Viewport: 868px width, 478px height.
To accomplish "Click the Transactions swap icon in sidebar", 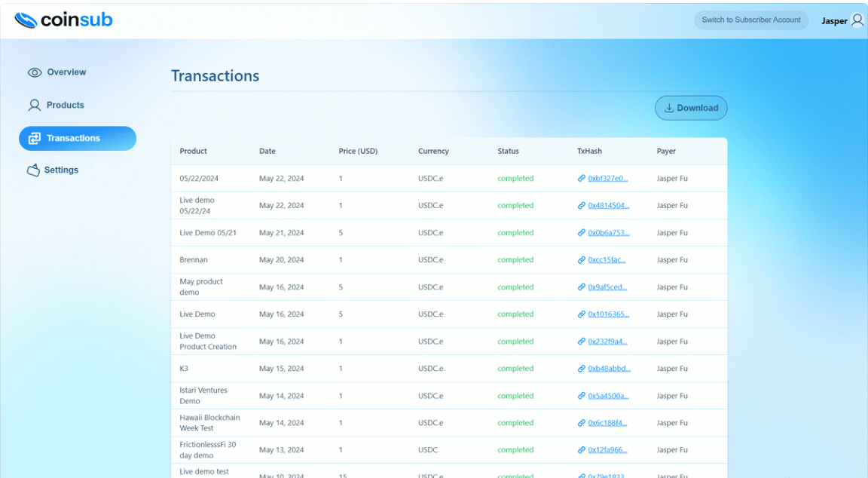I will tap(35, 139).
